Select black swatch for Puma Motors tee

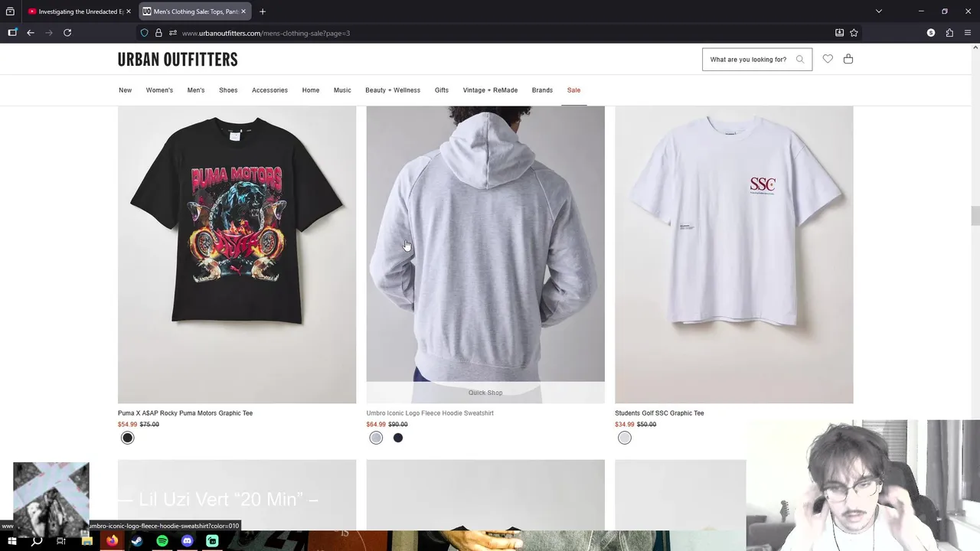point(128,438)
